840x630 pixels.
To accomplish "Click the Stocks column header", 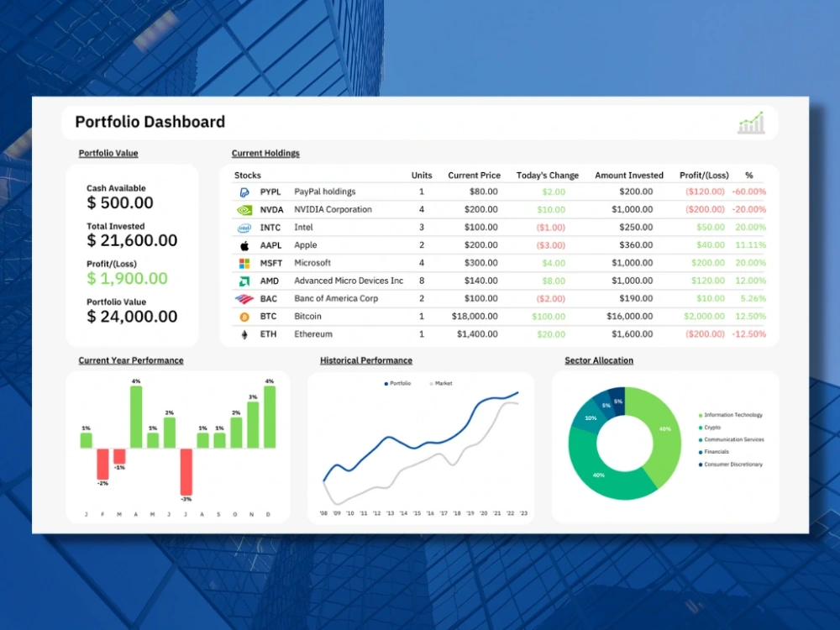I will (x=247, y=175).
